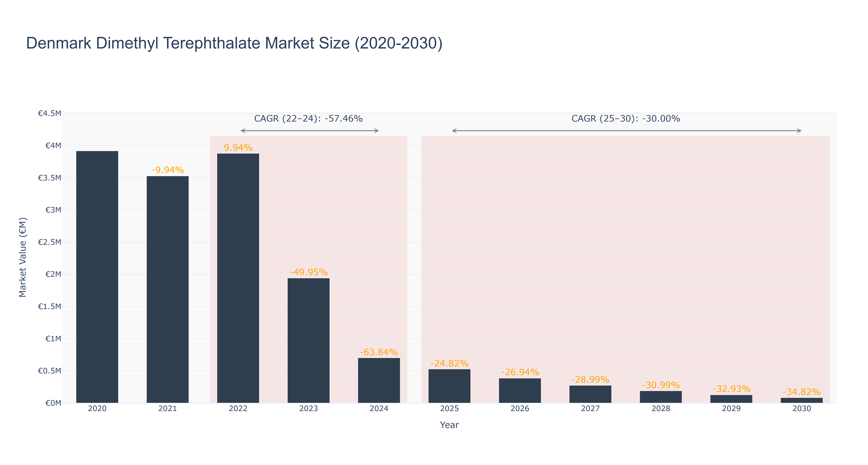The width and height of the screenshot is (868, 465).
Task: Click the '2028' x-axis label
Action: [x=660, y=409]
